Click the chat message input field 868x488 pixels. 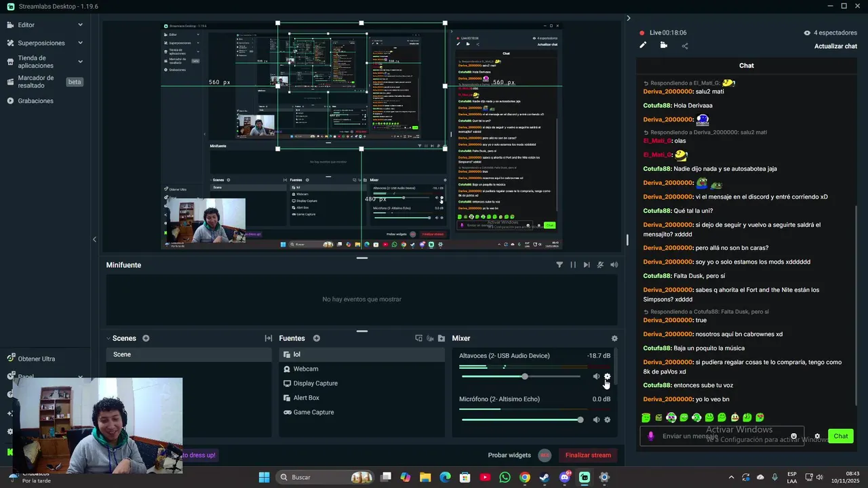722,436
